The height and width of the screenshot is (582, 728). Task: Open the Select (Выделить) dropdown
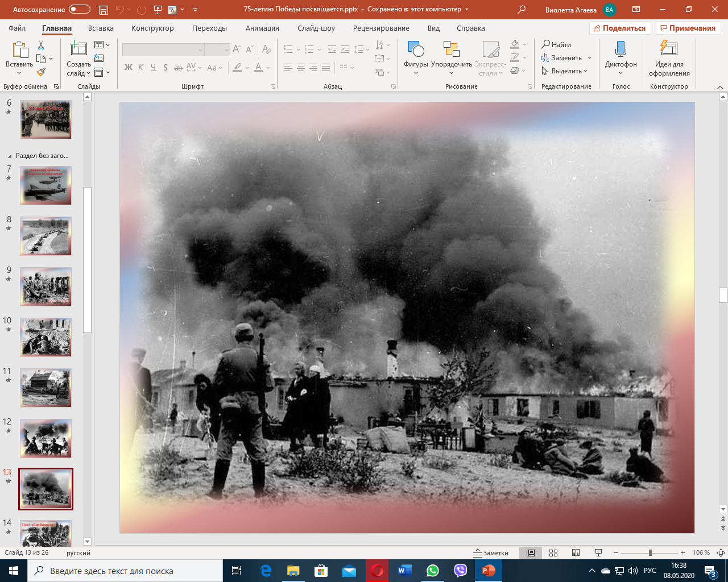click(565, 71)
